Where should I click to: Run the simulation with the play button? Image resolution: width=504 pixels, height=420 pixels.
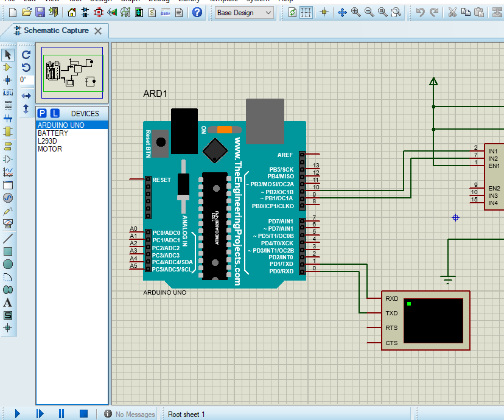[x=17, y=413]
